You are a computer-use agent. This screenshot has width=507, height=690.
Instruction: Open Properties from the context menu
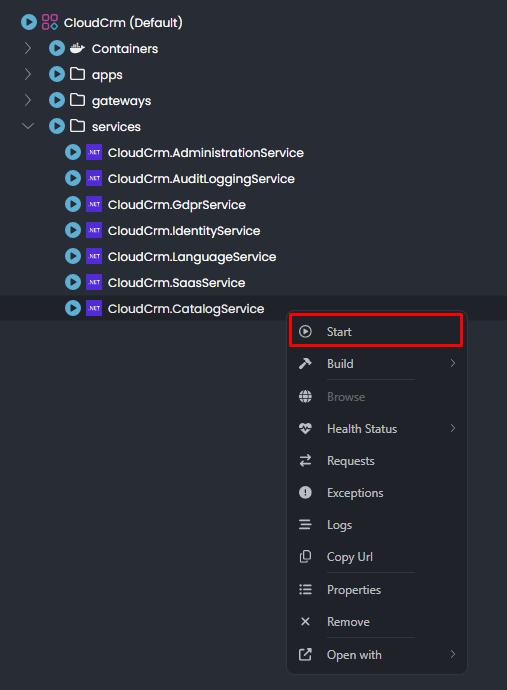coord(377,590)
